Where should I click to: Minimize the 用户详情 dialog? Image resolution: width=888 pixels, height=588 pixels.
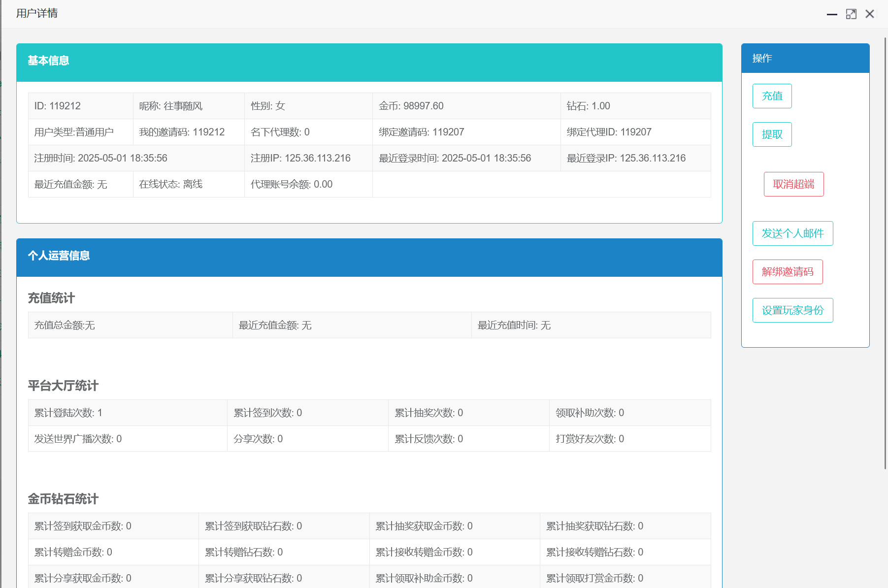click(832, 14)
